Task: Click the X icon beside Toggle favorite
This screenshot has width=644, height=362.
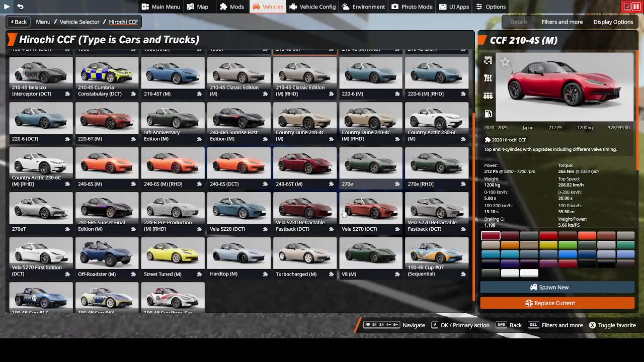Action: pyautogui.click(x=593, y=325)
